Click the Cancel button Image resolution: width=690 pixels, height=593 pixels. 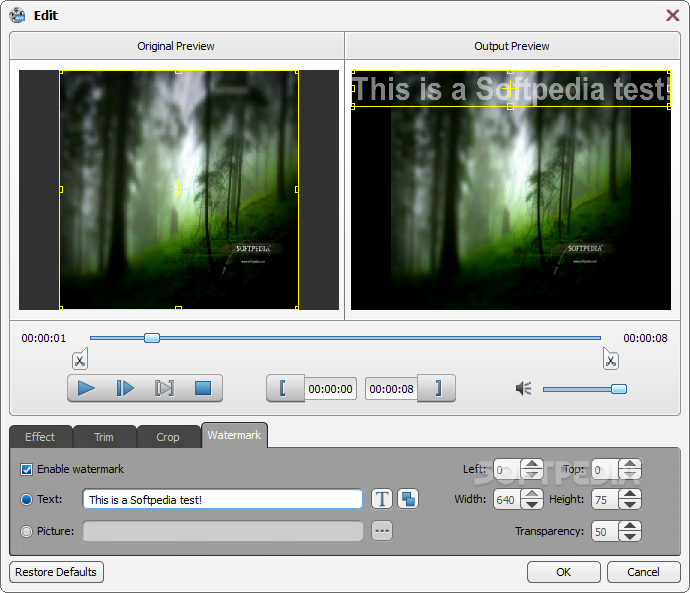coord(643,572)
